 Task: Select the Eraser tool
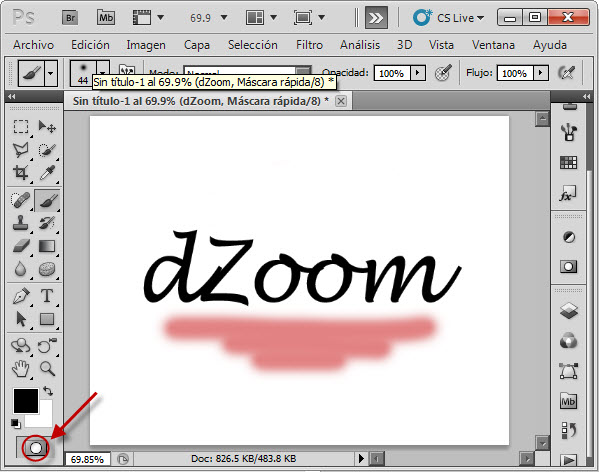click(21, 246)
